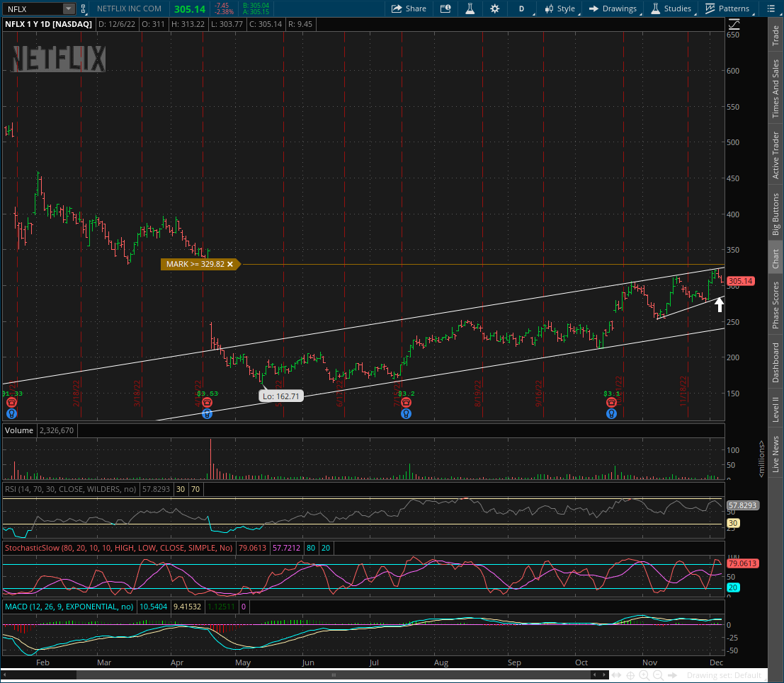Open the Patterns menu
This screenshot has height=683, width=784.
728,8
